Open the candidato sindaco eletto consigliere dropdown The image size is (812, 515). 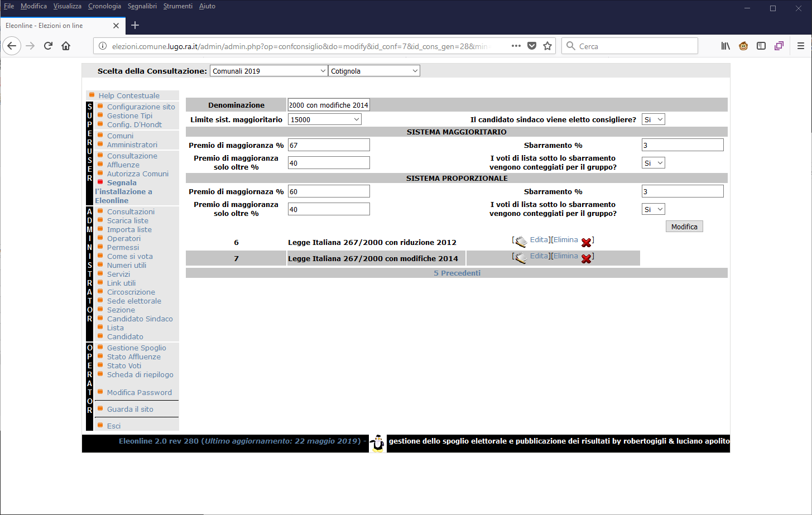click(653, 119)
